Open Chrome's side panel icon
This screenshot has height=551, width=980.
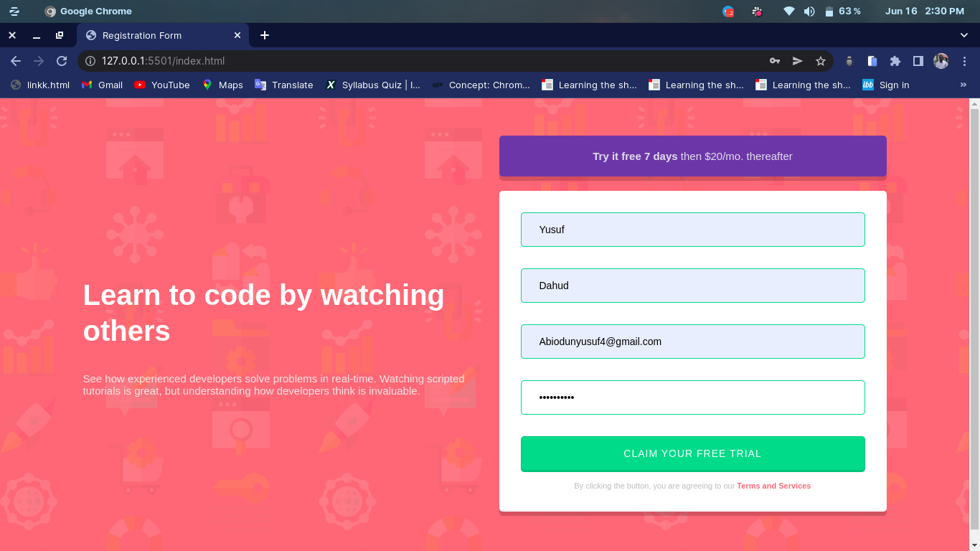click(x=918, y=61)
